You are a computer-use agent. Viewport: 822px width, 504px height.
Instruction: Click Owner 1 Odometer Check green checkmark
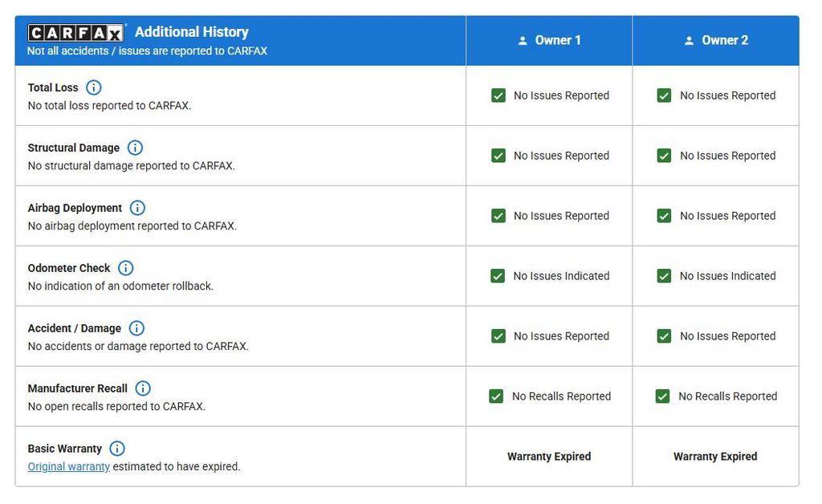click(498, 276)
